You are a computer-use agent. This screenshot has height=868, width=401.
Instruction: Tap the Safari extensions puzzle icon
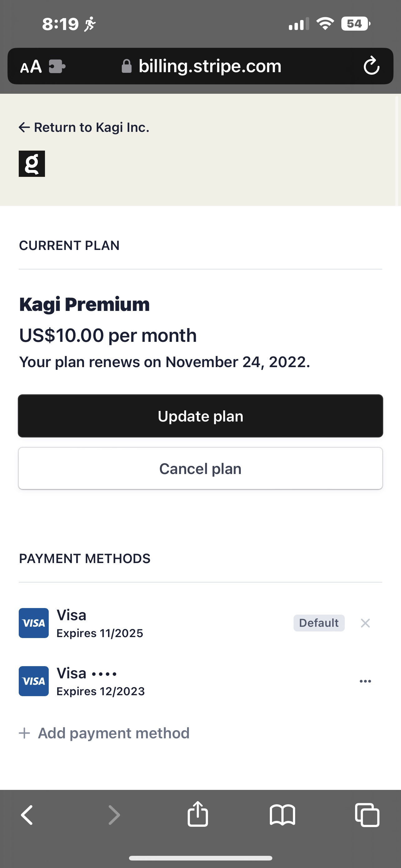tap(57, 66)
